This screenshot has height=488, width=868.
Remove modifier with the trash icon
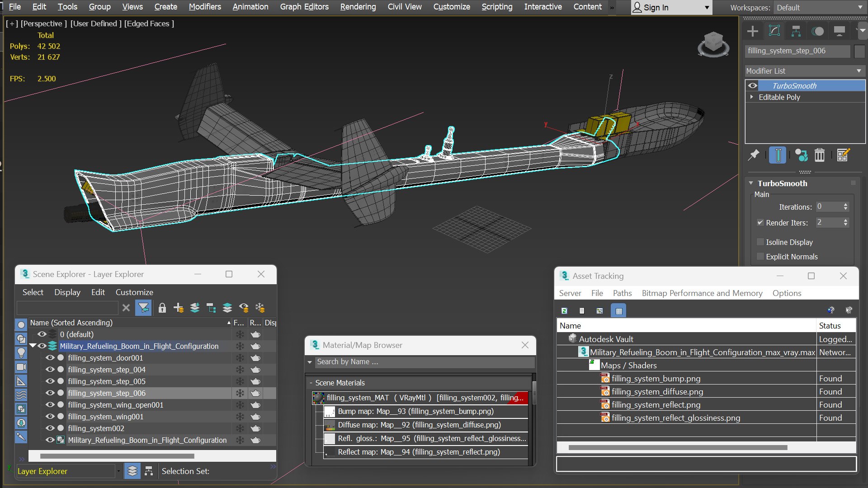[820, 155]
